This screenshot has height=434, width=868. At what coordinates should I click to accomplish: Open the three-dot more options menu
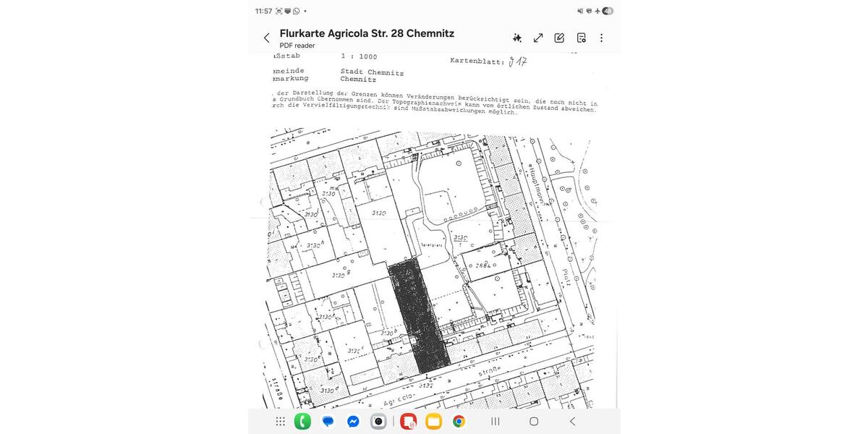tap(601, 38)
